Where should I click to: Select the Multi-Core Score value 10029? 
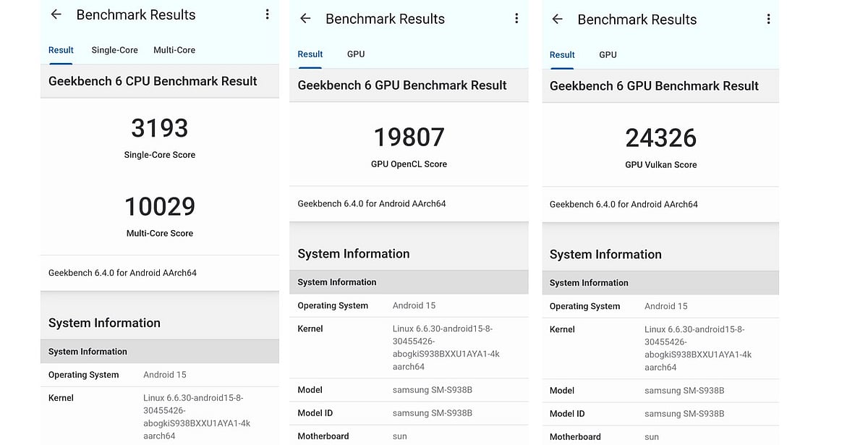[159, 206]
